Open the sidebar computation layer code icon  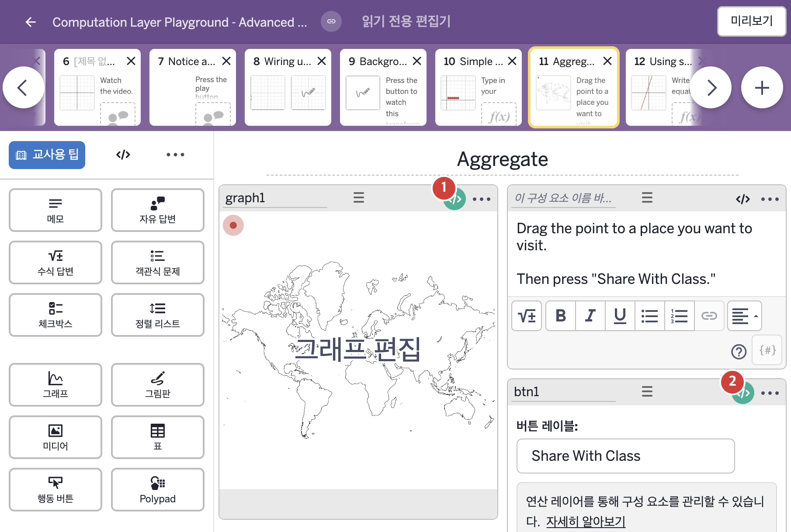point(123,155)
